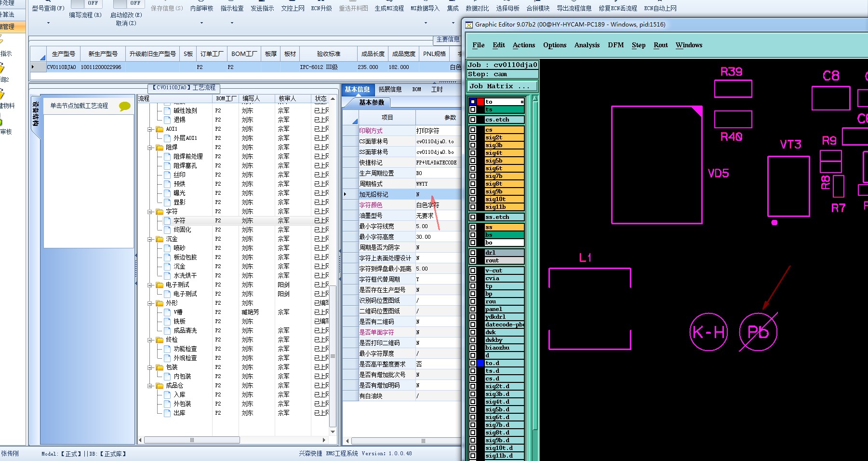The image size is (868, 461).
Task: Click the 指示检查 toolbar button
Action: [x=232, y=8]
